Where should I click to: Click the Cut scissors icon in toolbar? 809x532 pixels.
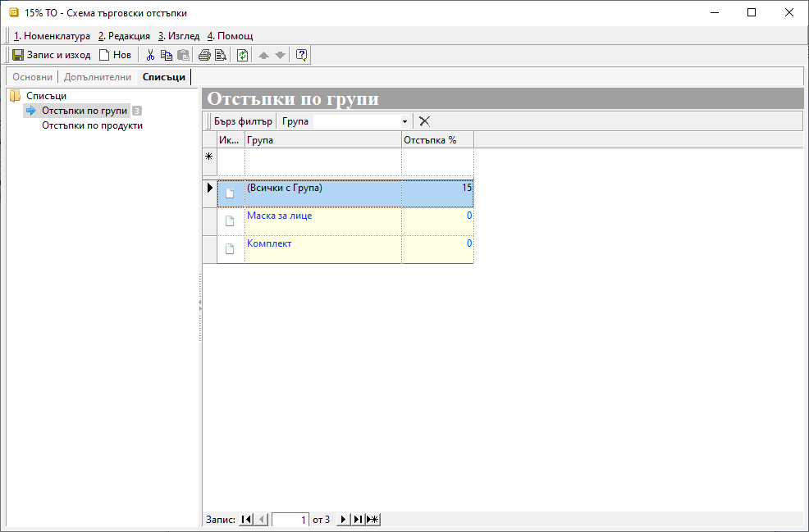click(150, 55)
